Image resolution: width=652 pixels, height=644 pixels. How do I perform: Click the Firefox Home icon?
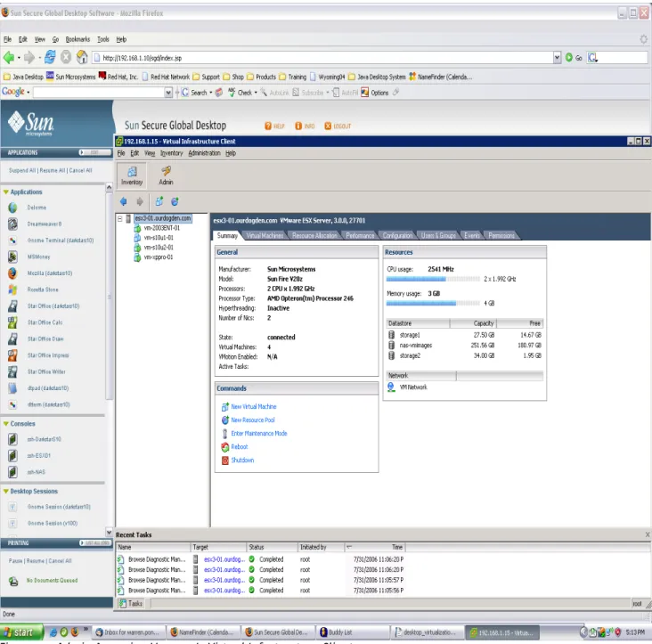(82, 57)
